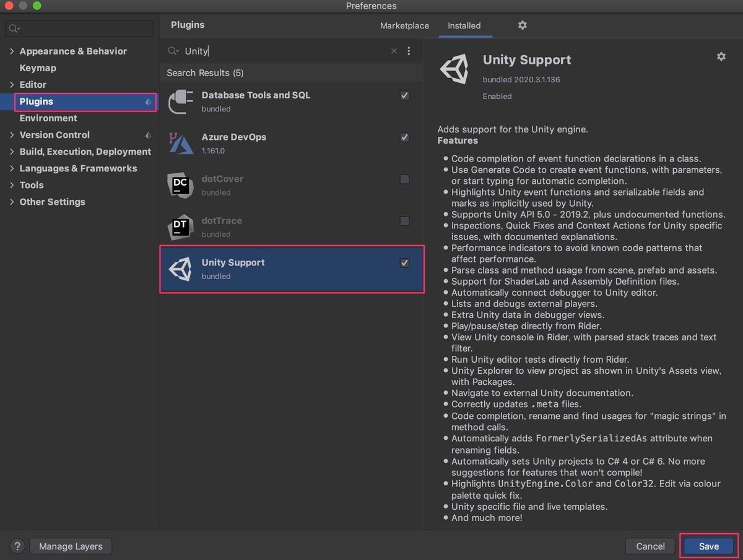Expand Build, Execution, Deployment section
743x560 pixels.
click(x=12, y=152)
